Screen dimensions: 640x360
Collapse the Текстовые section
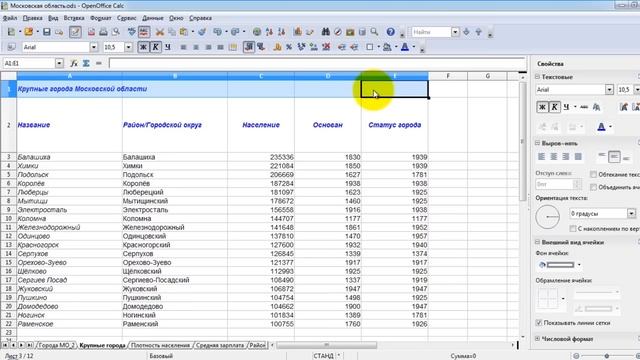click(538, 77)
